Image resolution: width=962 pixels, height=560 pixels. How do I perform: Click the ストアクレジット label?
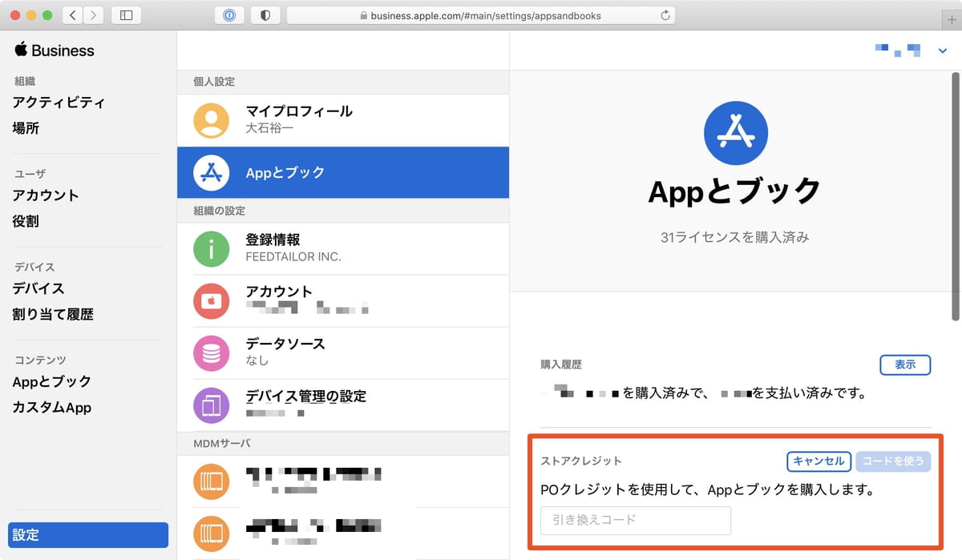tap(581, 461)
